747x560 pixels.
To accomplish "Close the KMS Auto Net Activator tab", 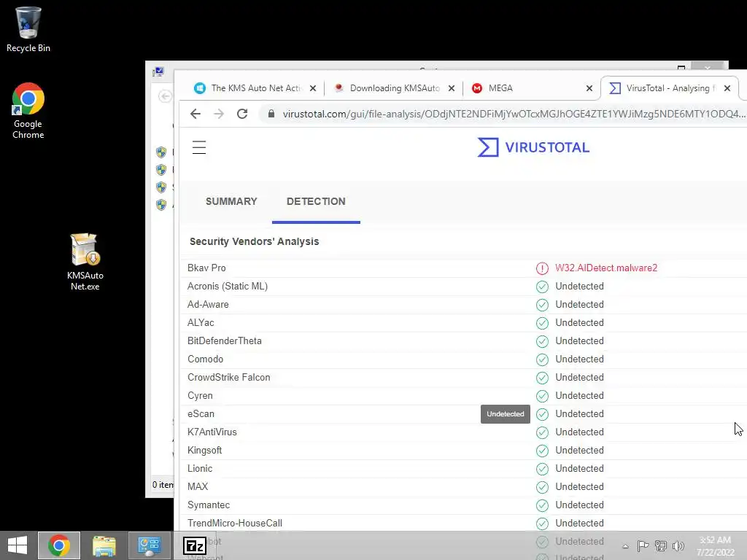I will [312, 88].
